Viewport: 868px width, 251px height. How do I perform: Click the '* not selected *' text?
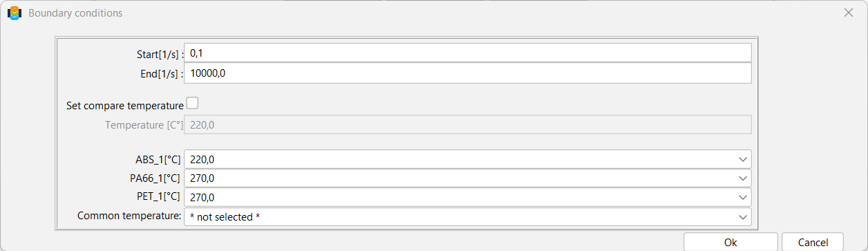pyautogui.click(x=225, y=216)
